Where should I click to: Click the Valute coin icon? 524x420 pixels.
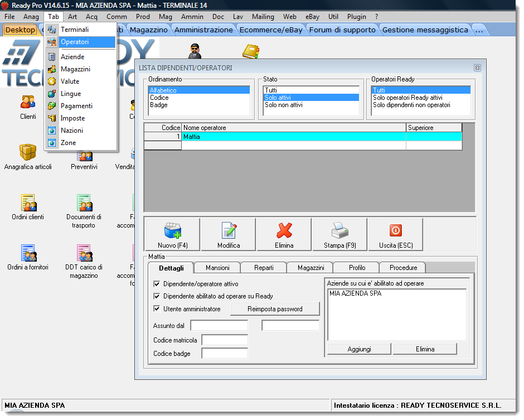[x=52, y=81]
